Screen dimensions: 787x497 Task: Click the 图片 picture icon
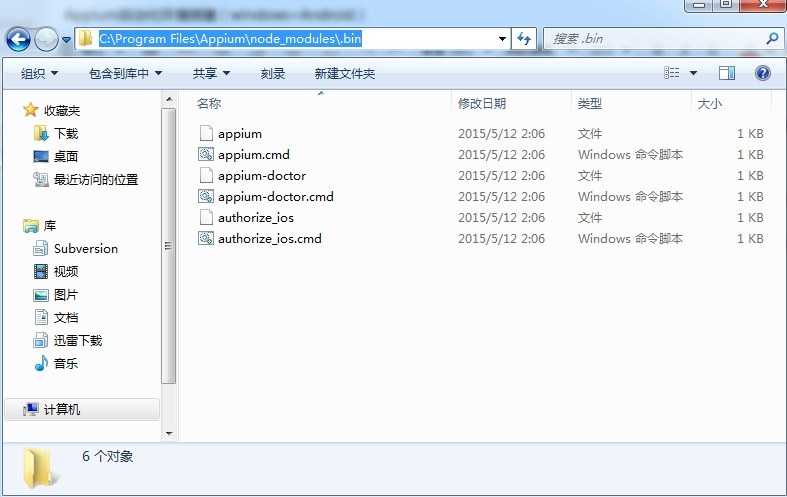tap(41, 295)
